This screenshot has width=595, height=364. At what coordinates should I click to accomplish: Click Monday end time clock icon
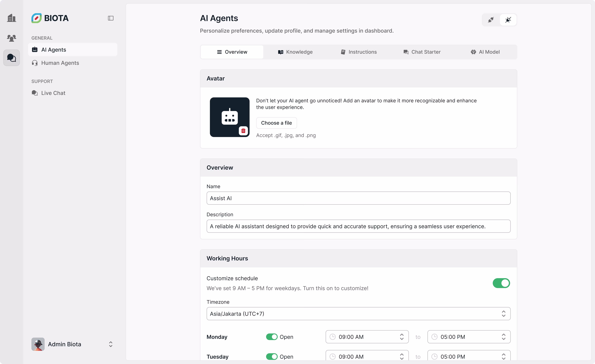click(434, 337)
